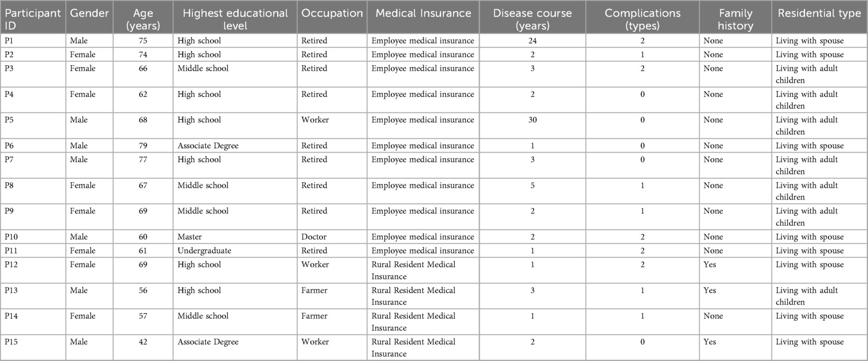The image size is (868, 361).
Task: Select the Residential type column header
Action: pos(819,13)
